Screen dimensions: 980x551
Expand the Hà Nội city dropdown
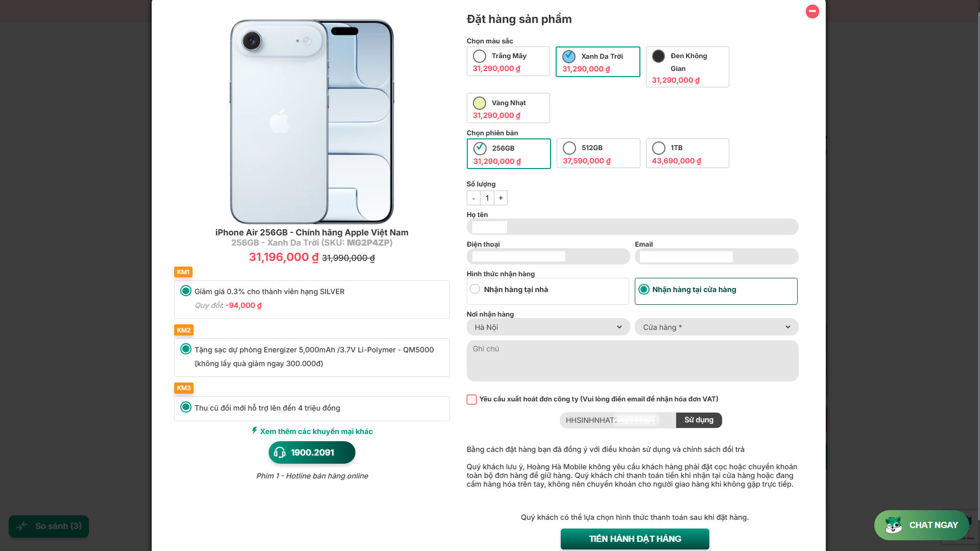[x=548, y=327]
